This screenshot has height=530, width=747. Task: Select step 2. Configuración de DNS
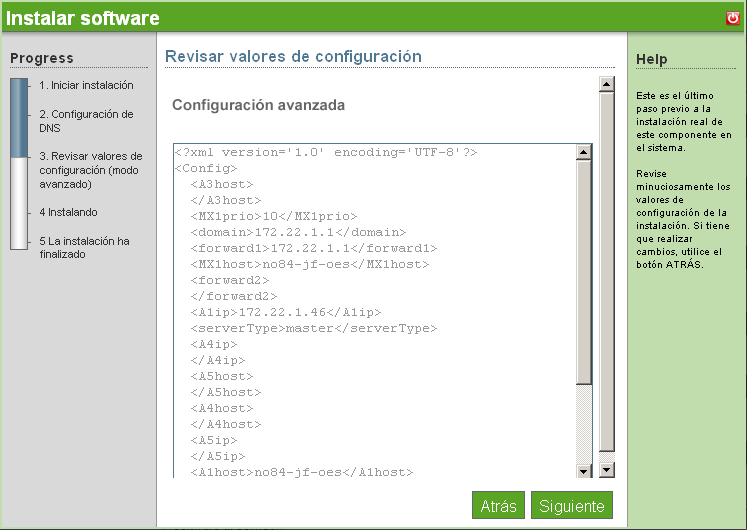point(86,121)
